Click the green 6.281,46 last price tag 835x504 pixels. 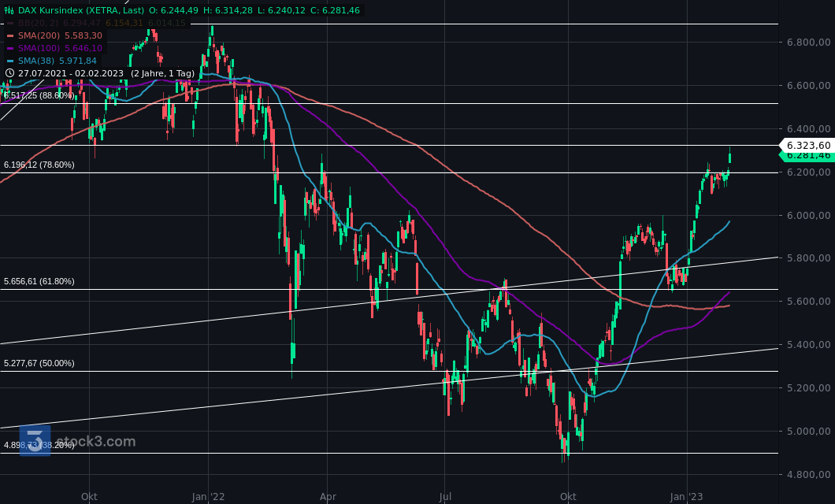(x=809, y=156)
